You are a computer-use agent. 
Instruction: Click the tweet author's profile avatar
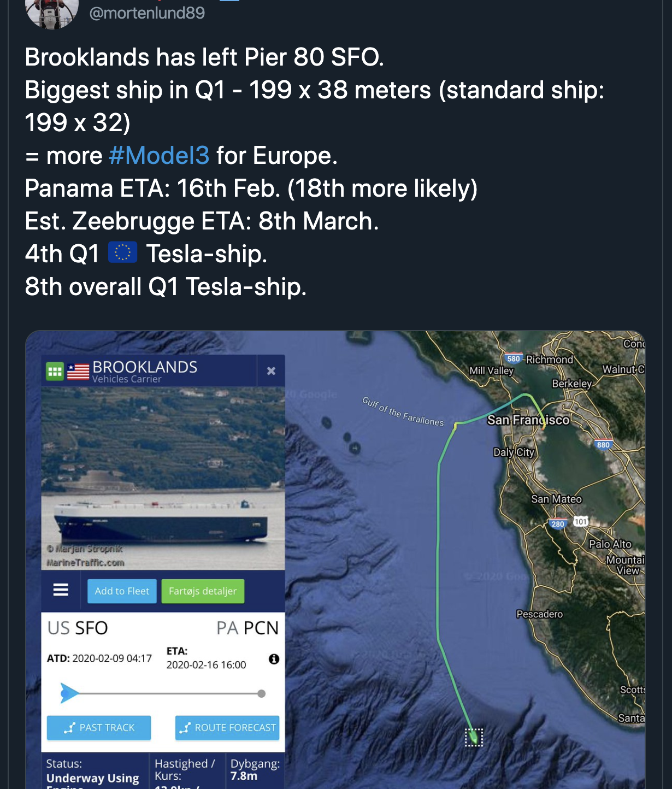(x=52, y=12)
